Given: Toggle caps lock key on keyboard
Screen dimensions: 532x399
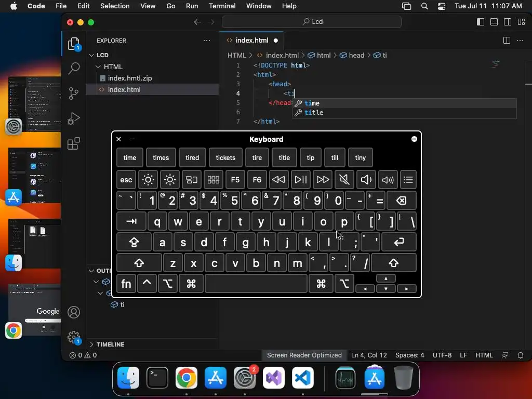Looking at the screenshot, I should point(134,242).
